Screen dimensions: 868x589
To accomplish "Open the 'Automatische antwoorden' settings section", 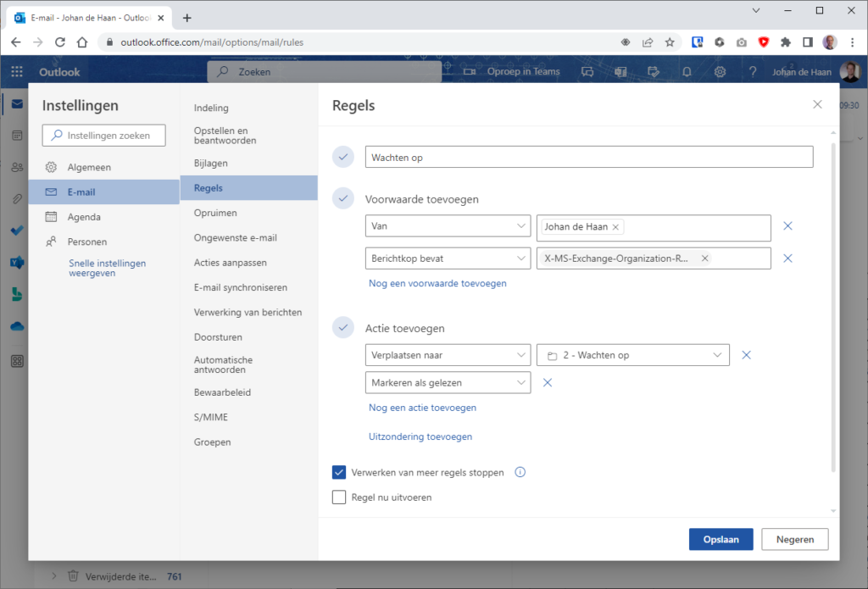I will (x=223, y=364).
